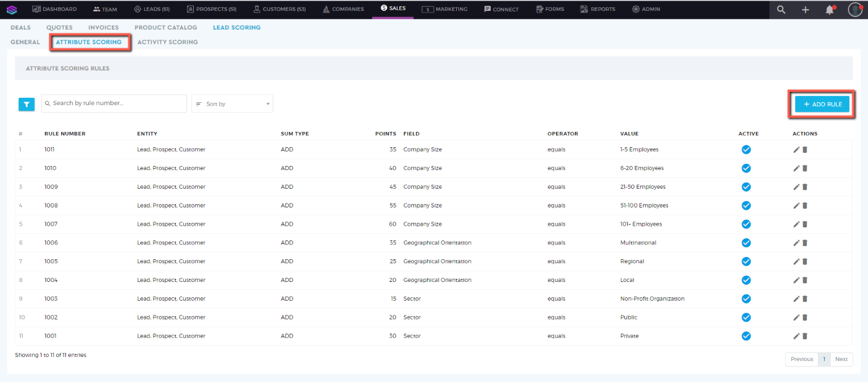The width and height of the screenshot is (868, 382).
Task: Delete rule 1002 with trash icon
Action: coord(805,317)
